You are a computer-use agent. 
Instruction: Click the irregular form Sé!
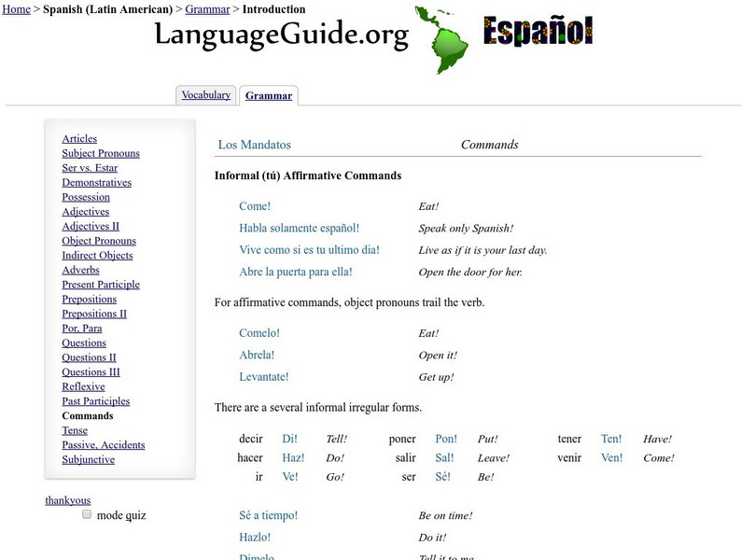pyautogui.click(x=442, y=477)
